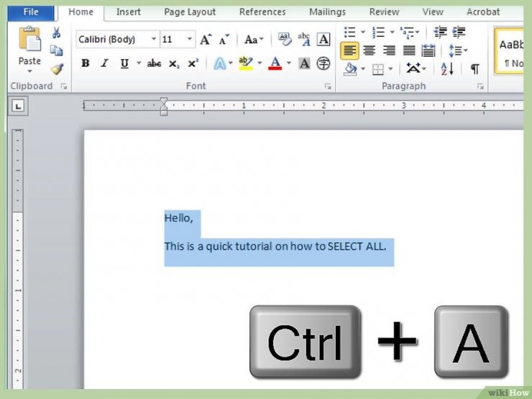Select Align Text Left
532x399 pixels.
(x=349, y=51)
